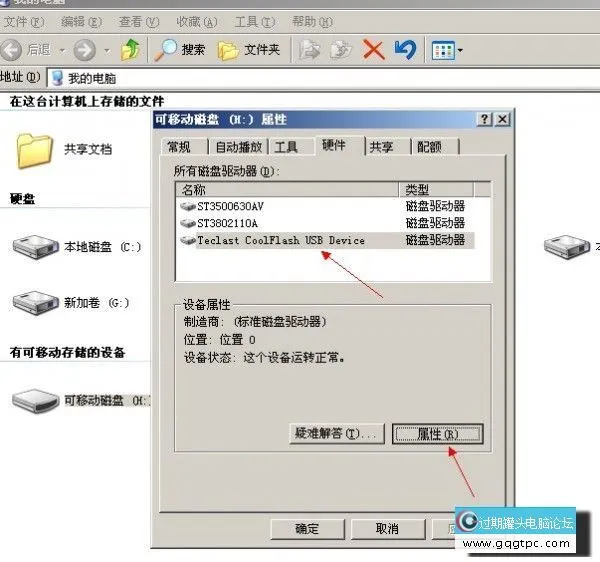Viewport: 600px width, 562px height.
Task: Click the Forward navigation arrow icon
Action: pos(85,50)
